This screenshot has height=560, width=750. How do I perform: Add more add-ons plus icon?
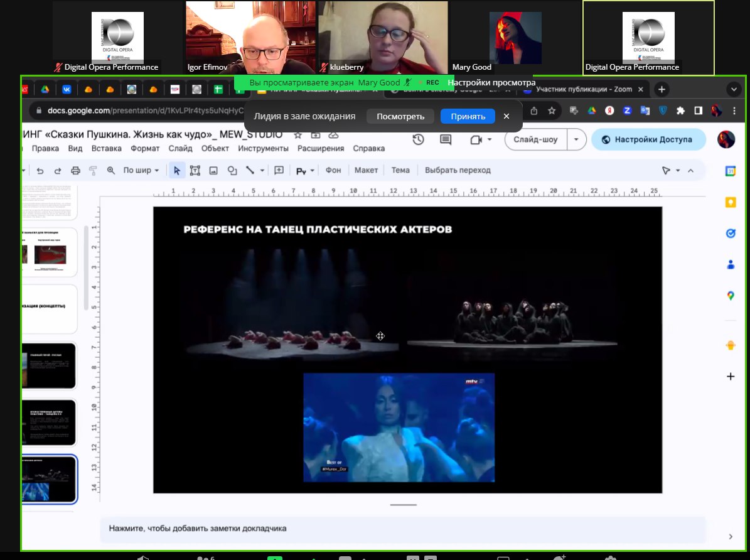(731, 376)
